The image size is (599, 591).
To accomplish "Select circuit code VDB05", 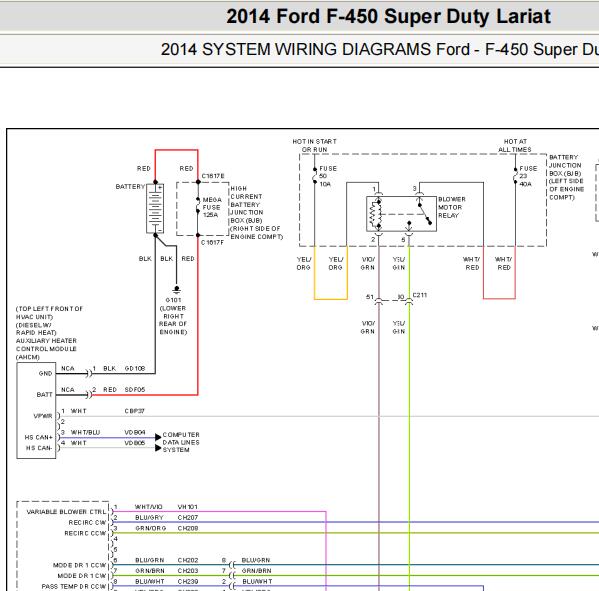I will coord(135,443).
